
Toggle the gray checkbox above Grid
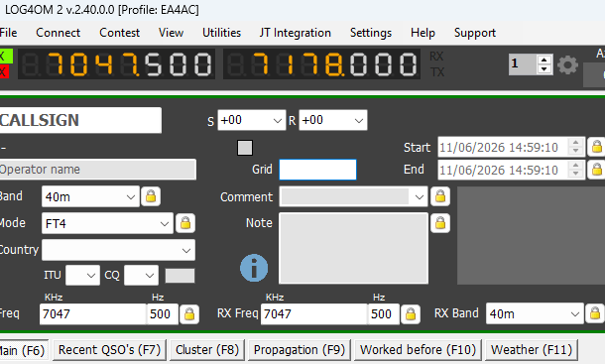(245, 148)
